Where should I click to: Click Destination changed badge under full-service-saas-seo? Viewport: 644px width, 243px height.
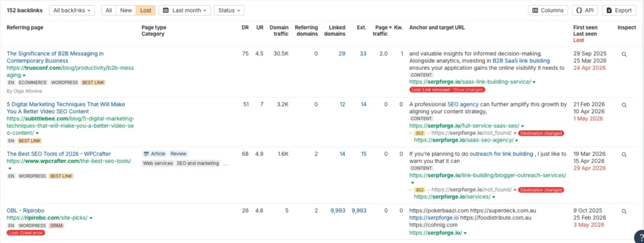click(x=541, y=133)
